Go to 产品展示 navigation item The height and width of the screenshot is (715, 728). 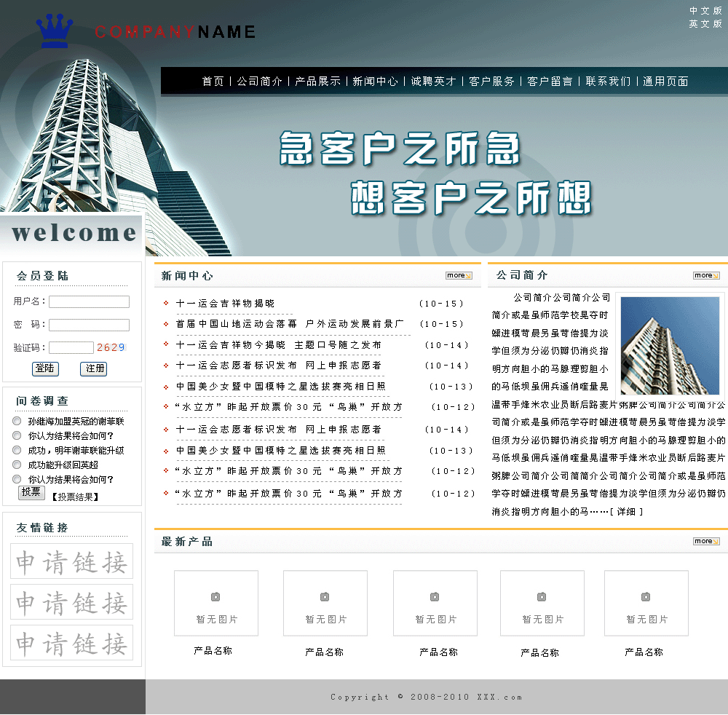(x=317, y=82)
